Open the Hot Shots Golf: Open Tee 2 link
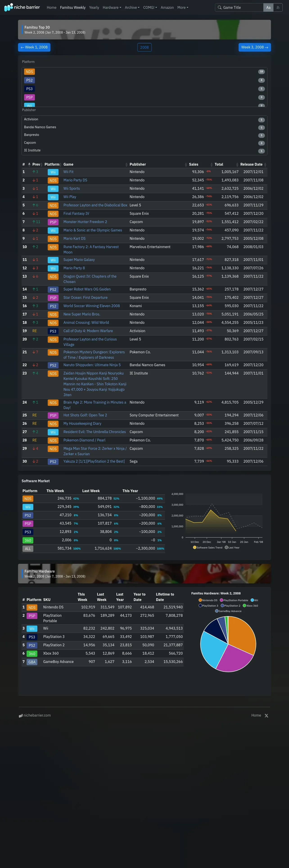Screen dimensions: 289x868 tap(85, 416)
